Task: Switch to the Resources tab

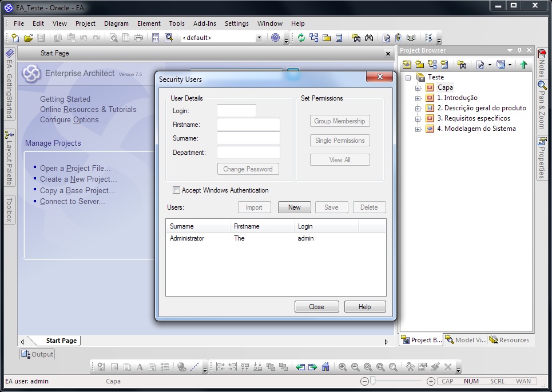Action: (509, 340)
